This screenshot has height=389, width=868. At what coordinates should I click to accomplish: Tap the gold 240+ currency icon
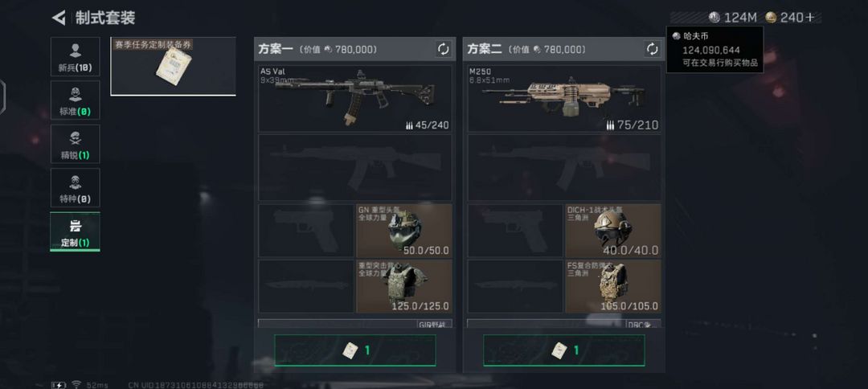click(771, 17)
